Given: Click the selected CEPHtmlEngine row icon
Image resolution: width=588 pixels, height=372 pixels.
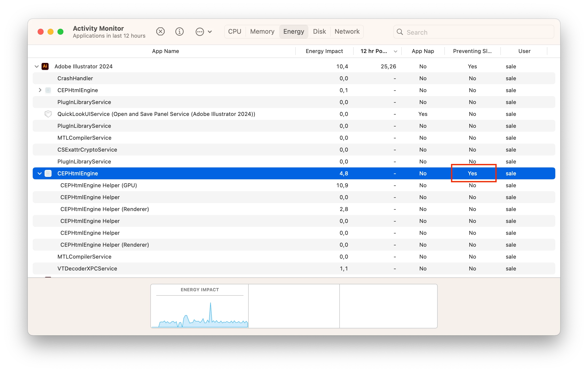Looking at the screenshot, I should coord(48,173).
